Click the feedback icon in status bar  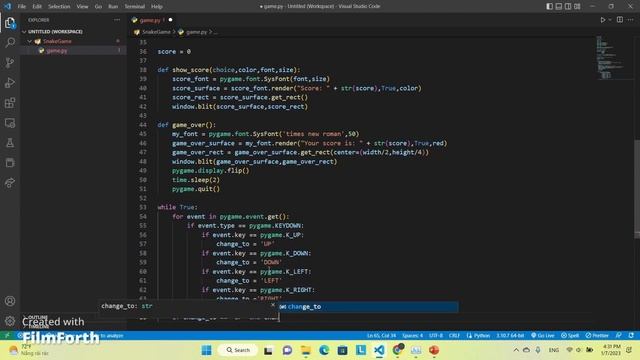(x=619, y=336)
